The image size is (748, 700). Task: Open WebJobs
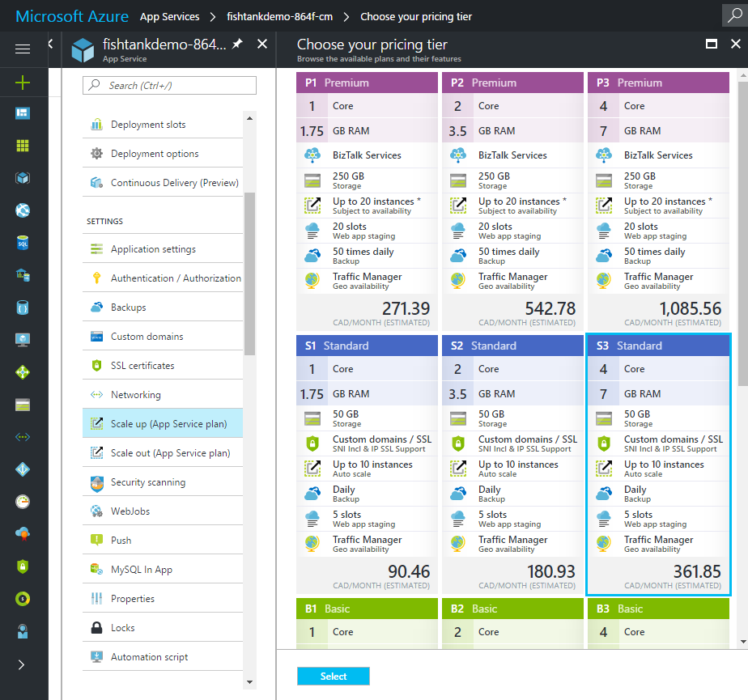pyautogui.click(x=163, y=511)
